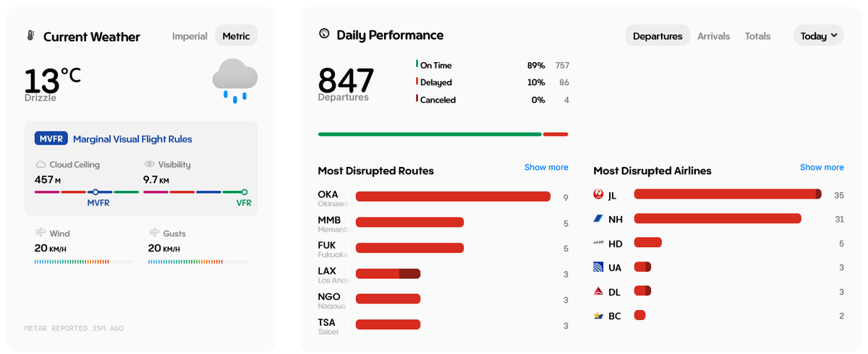The image size is (868, 354).
Task: Click the OKA Okinawa route bar
Action: click(x=453, y=197)
